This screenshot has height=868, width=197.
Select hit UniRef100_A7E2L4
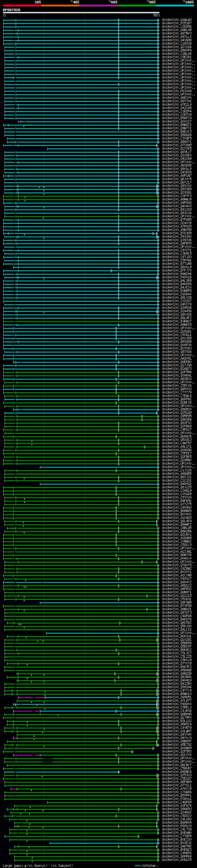coord(177,104)
